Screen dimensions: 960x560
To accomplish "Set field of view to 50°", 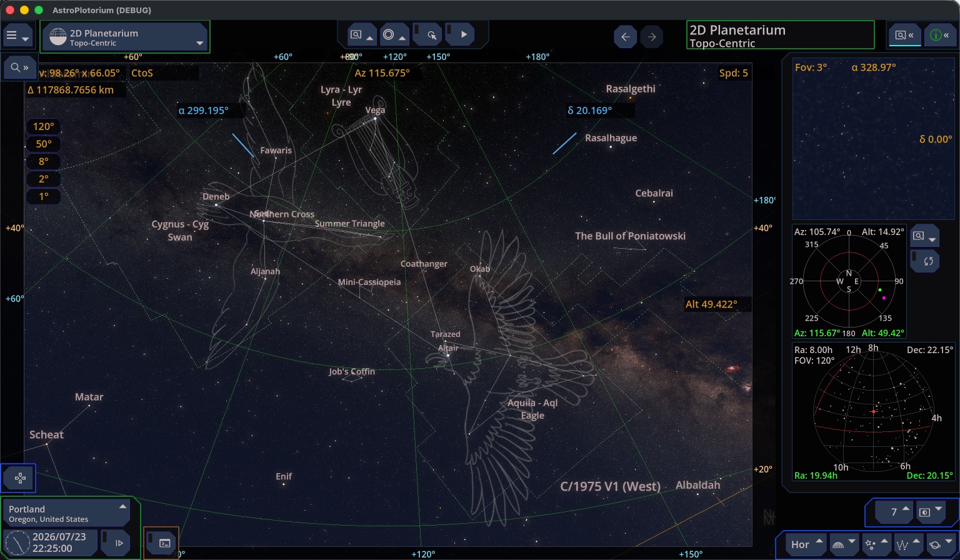I will (43, 144).
